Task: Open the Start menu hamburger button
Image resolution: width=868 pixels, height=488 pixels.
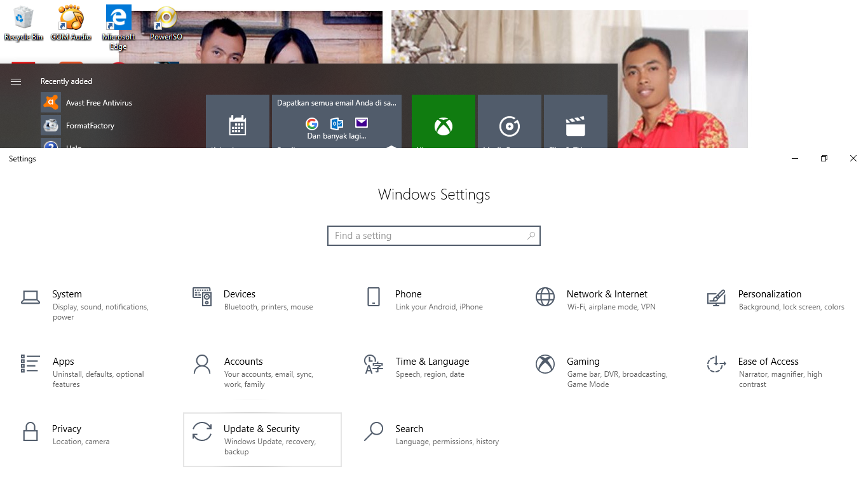Action: [15, 81]
